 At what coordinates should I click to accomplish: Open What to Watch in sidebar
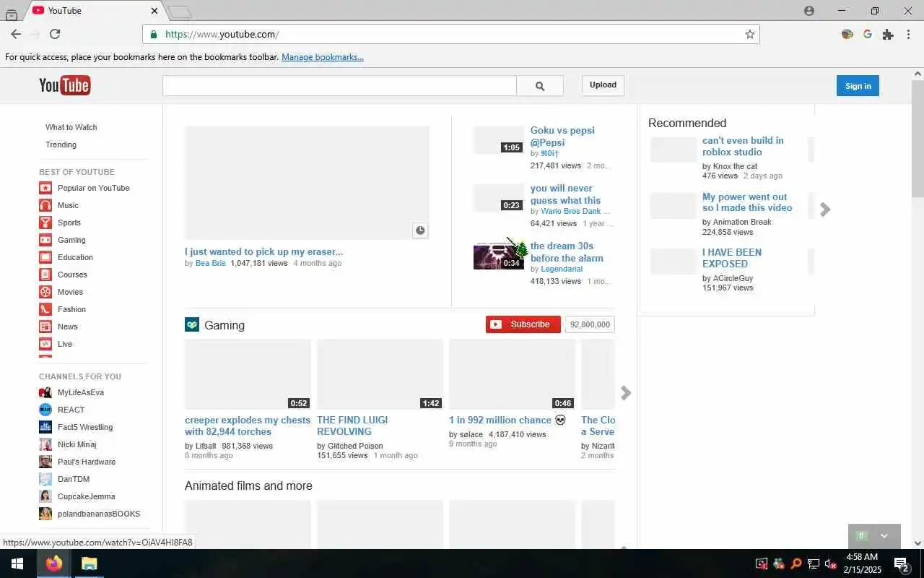(71, 127)
